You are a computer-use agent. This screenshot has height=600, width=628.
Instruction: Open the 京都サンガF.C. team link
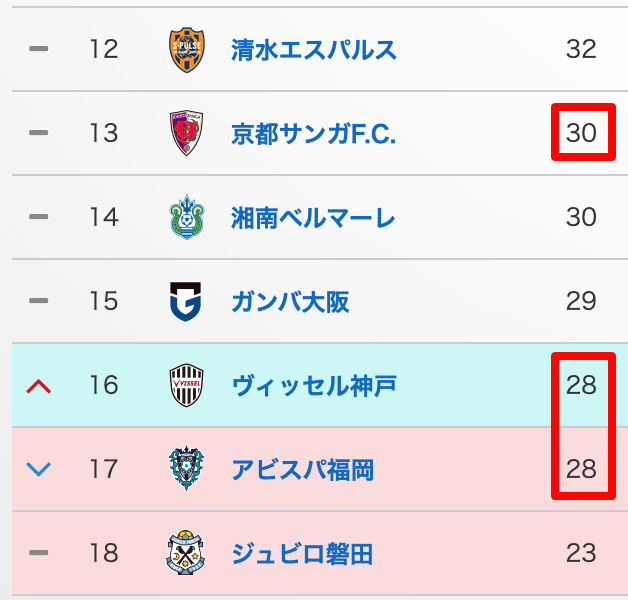[x=313, y=133]
